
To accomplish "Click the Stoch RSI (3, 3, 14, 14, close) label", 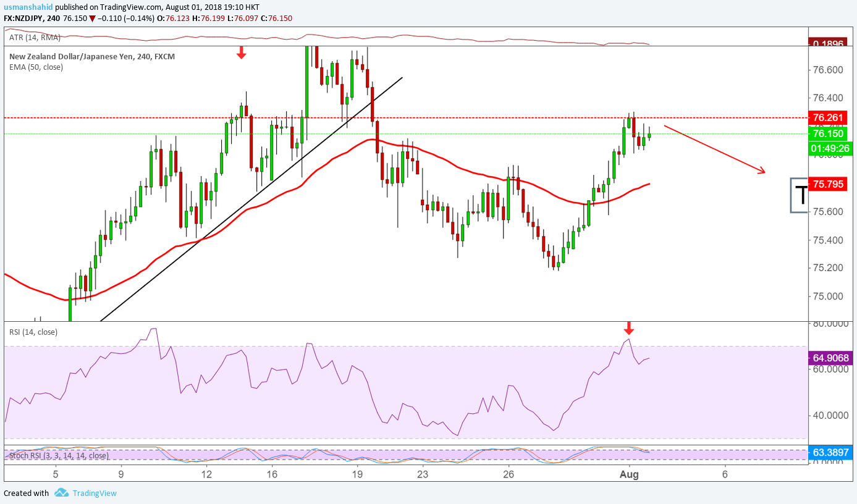I will (59, 455).
